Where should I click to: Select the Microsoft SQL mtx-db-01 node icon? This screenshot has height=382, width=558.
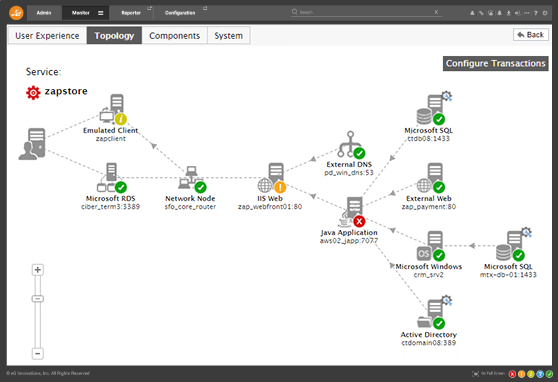(x=511, y=245)
